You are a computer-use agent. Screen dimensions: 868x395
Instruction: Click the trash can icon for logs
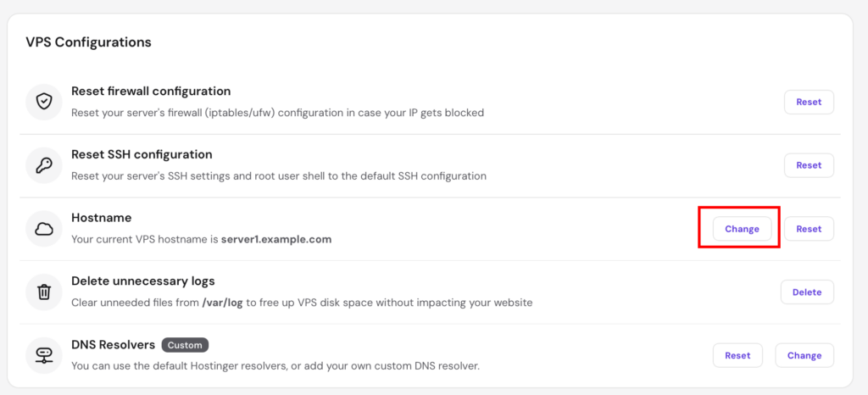coord(44,292)
